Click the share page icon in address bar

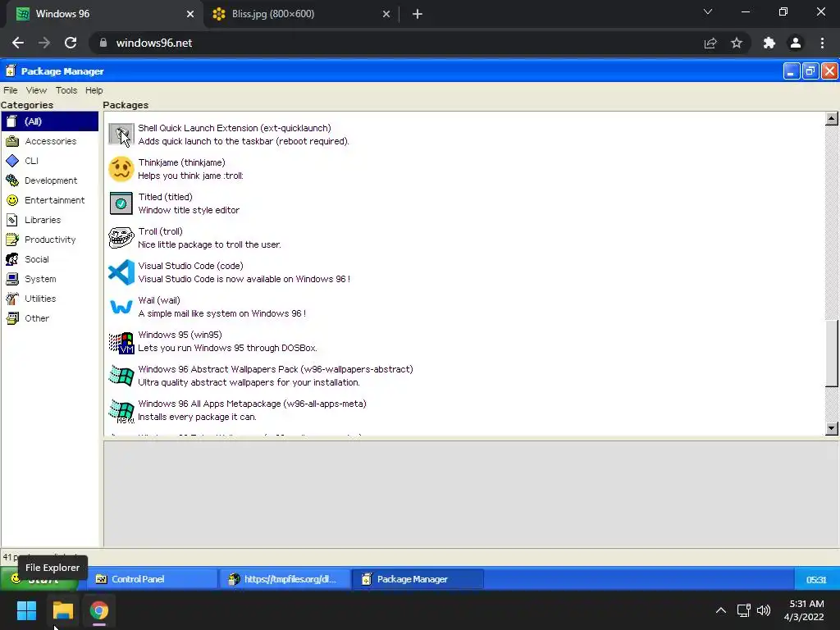tap(710, 43)
